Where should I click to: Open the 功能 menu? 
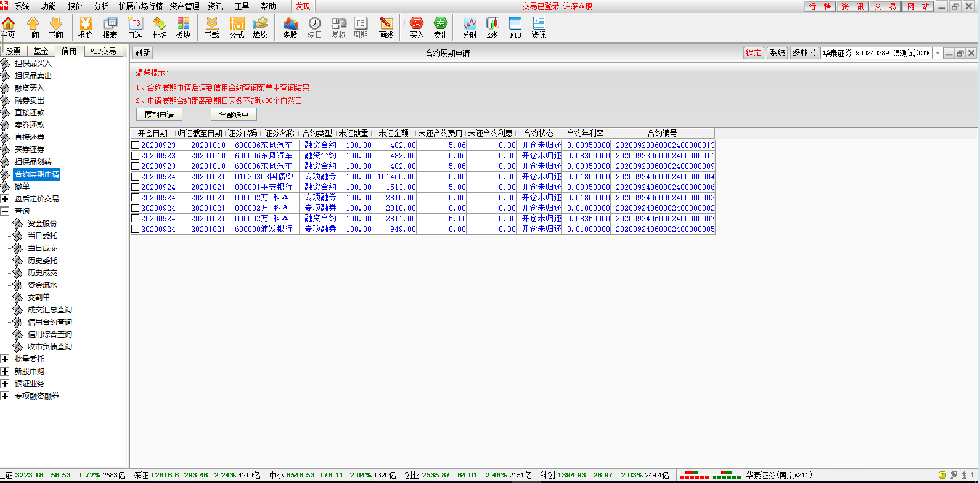[x=48, y=6]
